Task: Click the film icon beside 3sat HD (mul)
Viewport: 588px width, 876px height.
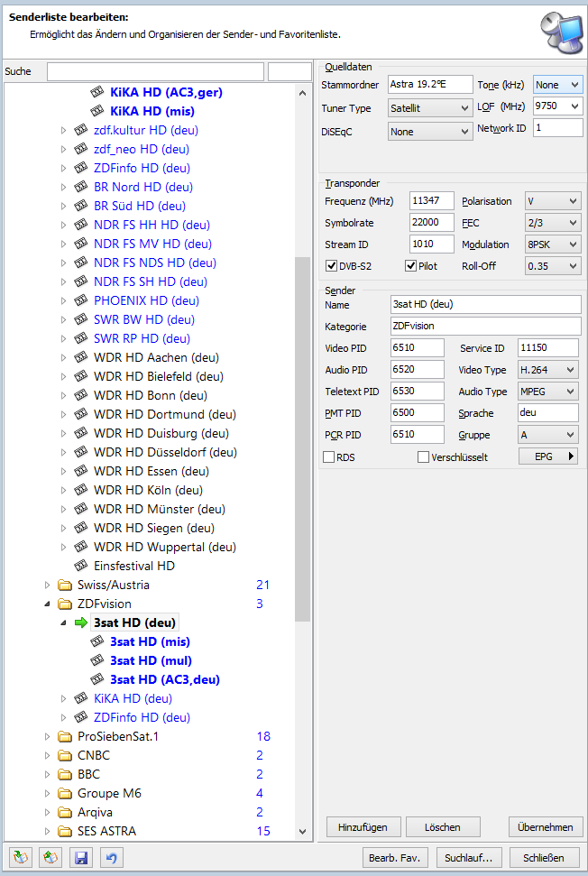Action: 97,660
